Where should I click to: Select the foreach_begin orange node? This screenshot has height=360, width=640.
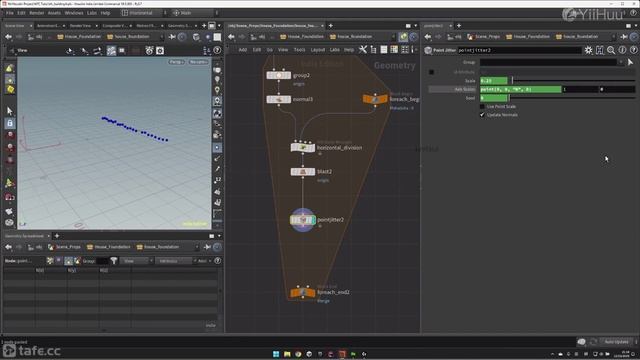(x=375, y=99)
